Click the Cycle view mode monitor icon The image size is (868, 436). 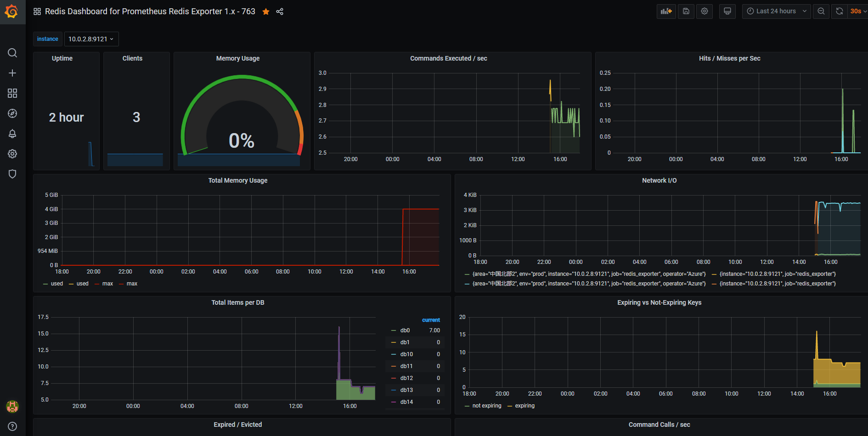point(727,11)
